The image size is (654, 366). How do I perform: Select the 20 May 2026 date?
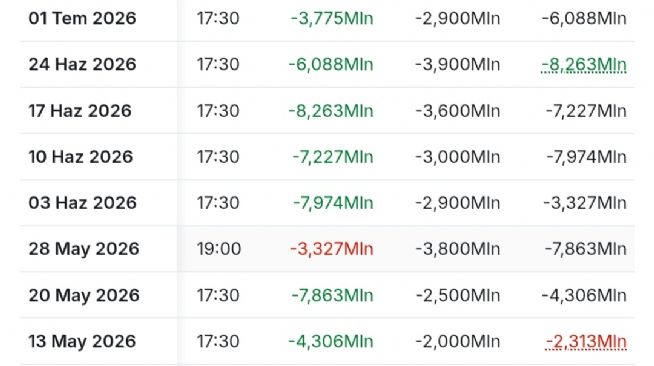click(x=84, y=295)
